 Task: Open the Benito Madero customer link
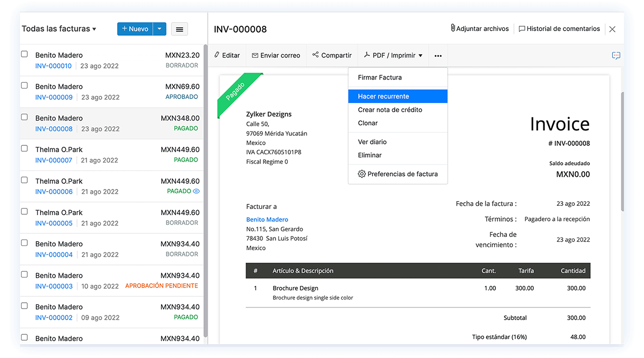[x=267, y=220]
